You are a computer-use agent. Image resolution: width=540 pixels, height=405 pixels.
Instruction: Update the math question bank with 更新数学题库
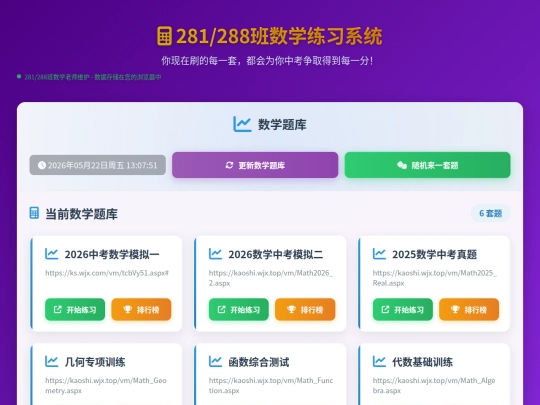[255, 165]
